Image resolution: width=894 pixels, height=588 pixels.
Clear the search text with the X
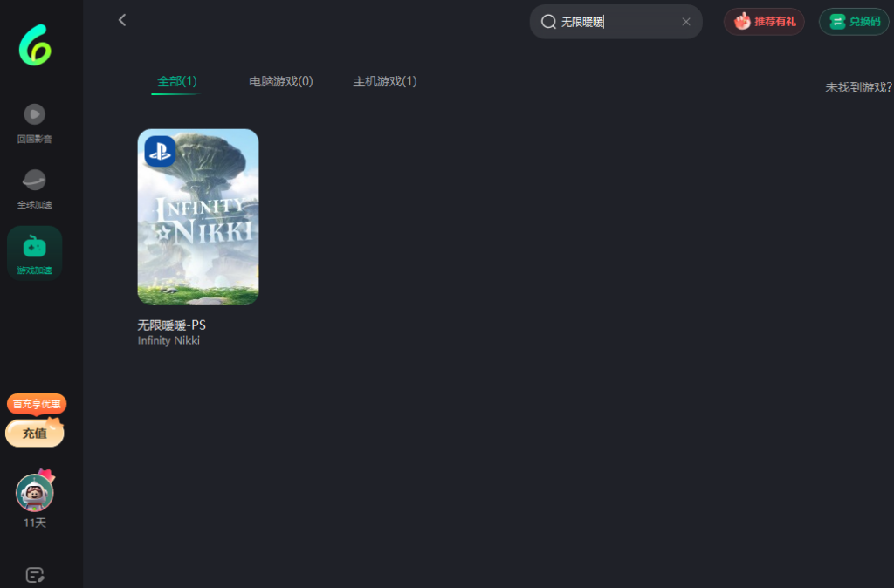click(686, 22)
